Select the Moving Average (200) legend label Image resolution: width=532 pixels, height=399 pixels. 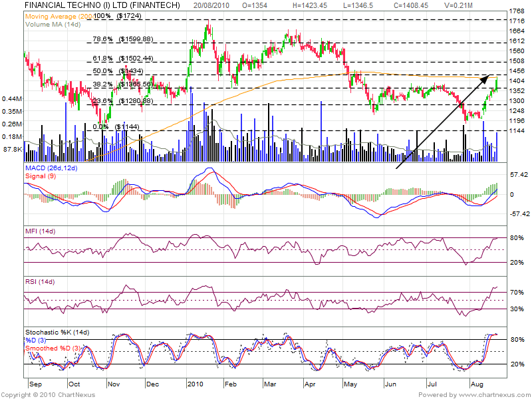click(x=59, y=15)
